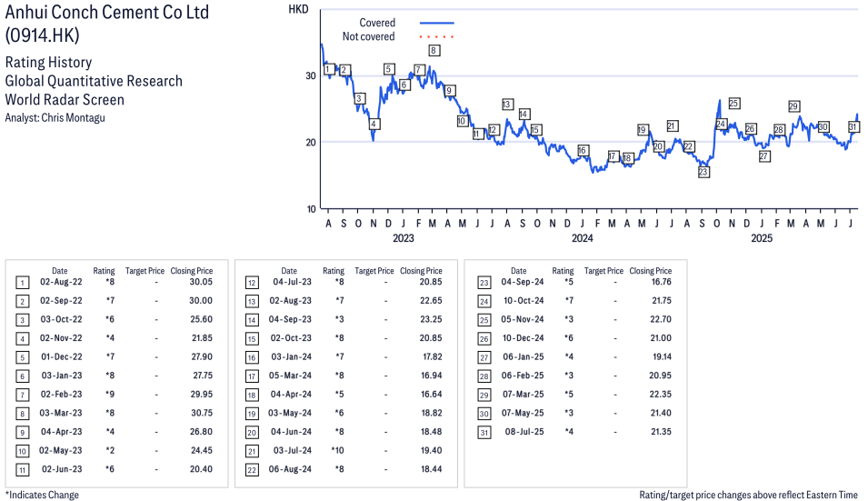Click the ticker text (0914.HK)
Viewport: 868px width, 501px height.
[42, 35]
